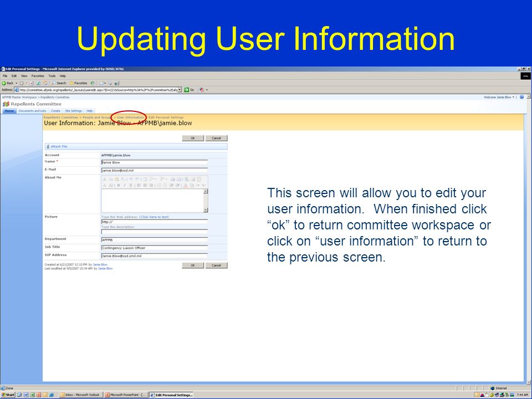
Task: Open the Site Settings tab
Action: click(x=73, y=111)
